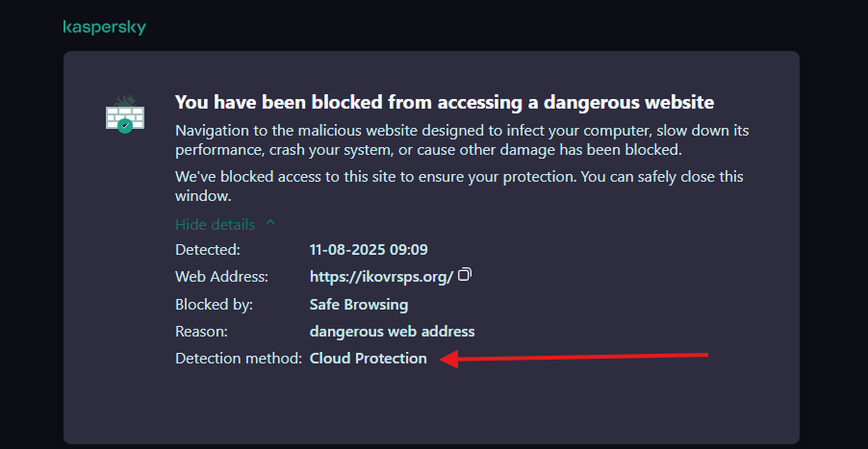Click the Kaspersky logo at top
This screenshot has height=449, width=868.
pyautogui.click(x=105, y=28)
